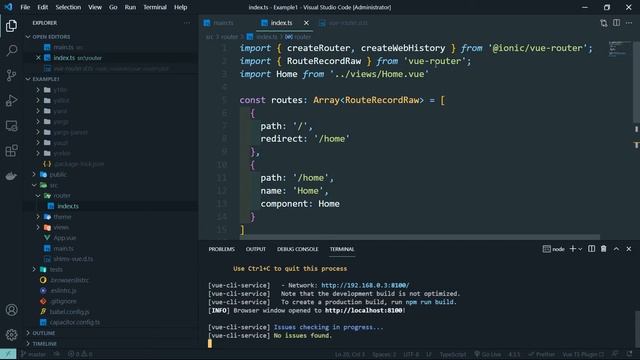Kill the terminal with trash icon
Viewport: 640px width, 360px height.
(603, 249)
